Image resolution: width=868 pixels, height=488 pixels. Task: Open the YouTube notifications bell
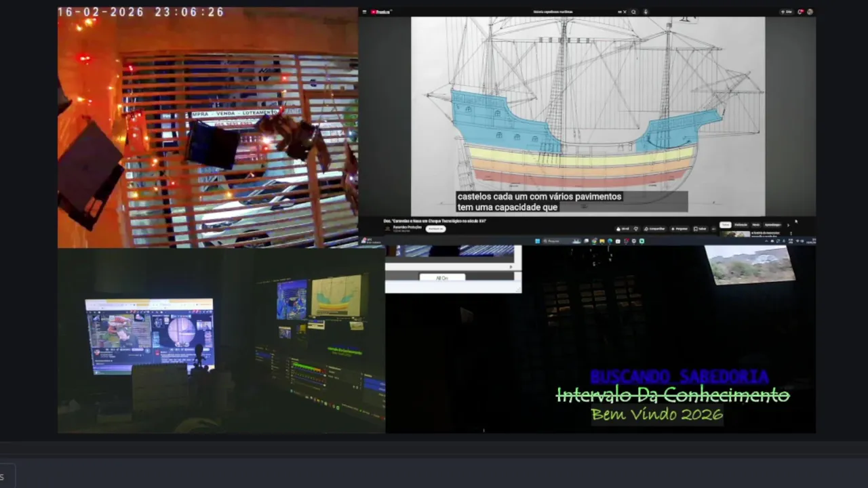pyautogui.click(x=800, y=12)
